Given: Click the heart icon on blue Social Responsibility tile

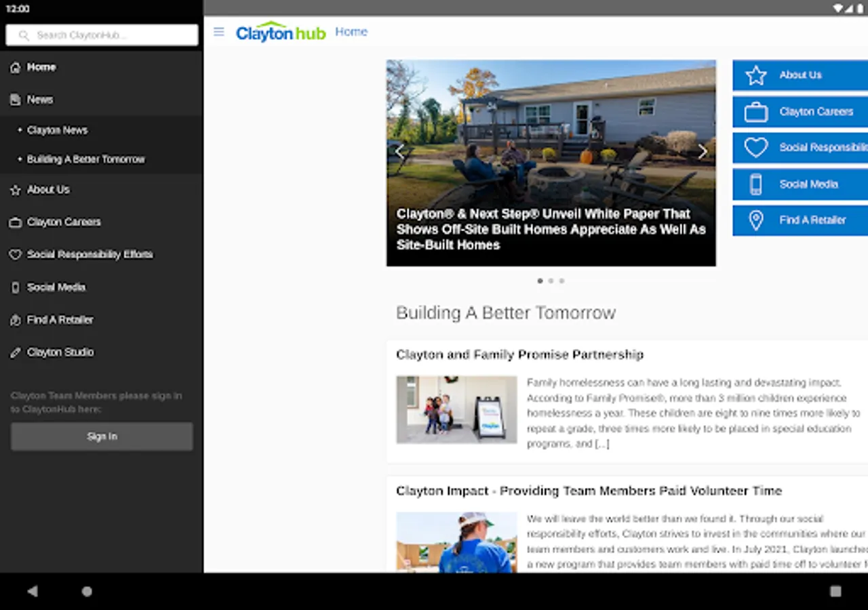Looking at the screenshot, I should (x=755, y=148).
